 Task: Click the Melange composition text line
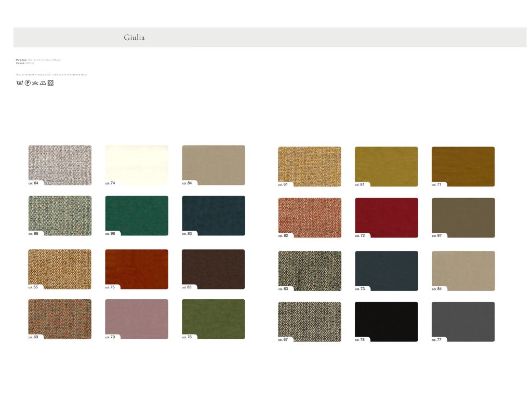pos(38,60)
